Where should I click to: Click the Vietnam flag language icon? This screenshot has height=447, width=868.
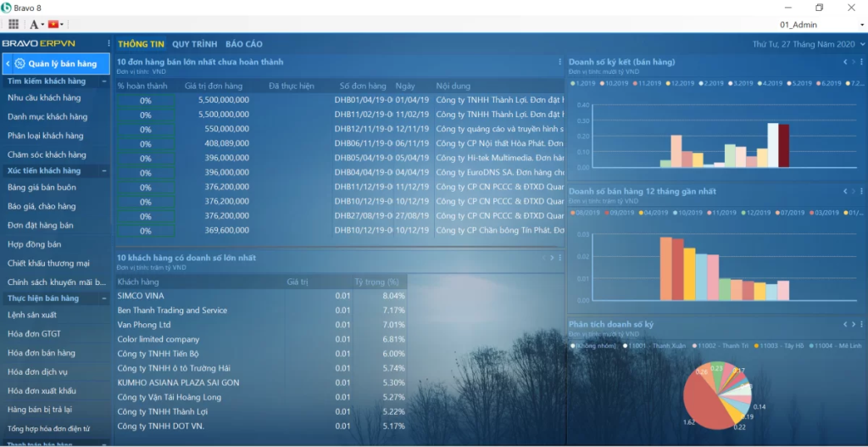coord(55,25)
